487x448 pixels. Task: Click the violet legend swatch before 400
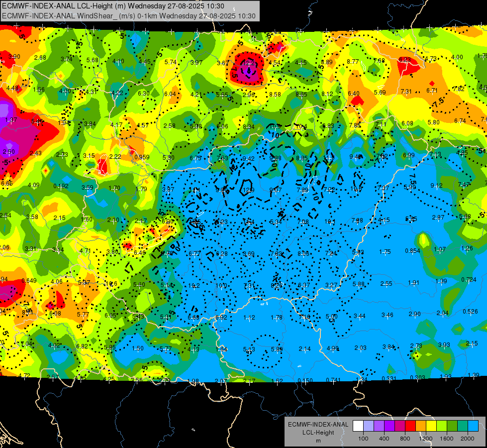(x=379, y=426)
